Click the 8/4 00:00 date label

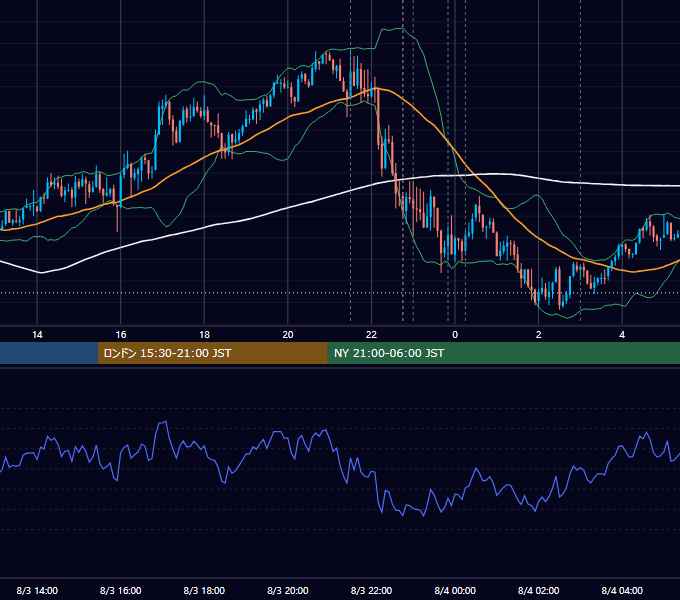[455, 590]
